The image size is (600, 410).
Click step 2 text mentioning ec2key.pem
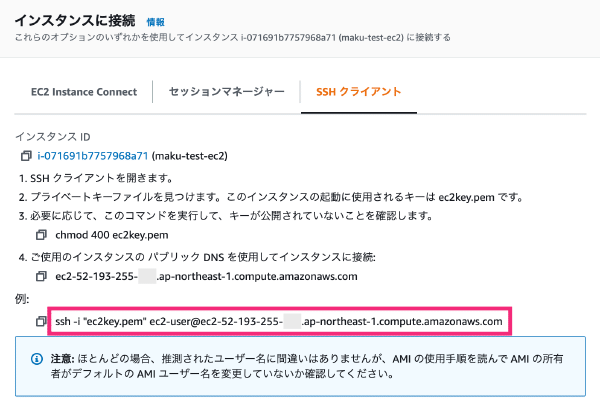[x=271, y=197]
